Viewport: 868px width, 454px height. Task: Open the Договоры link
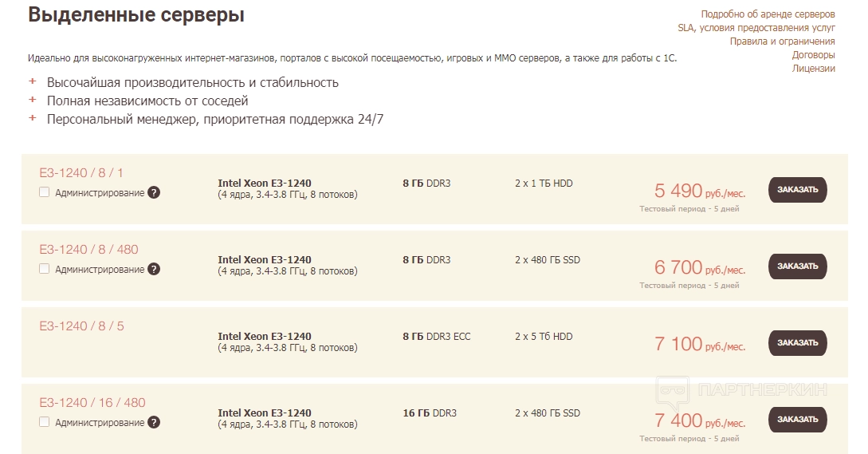click(813, 55)
